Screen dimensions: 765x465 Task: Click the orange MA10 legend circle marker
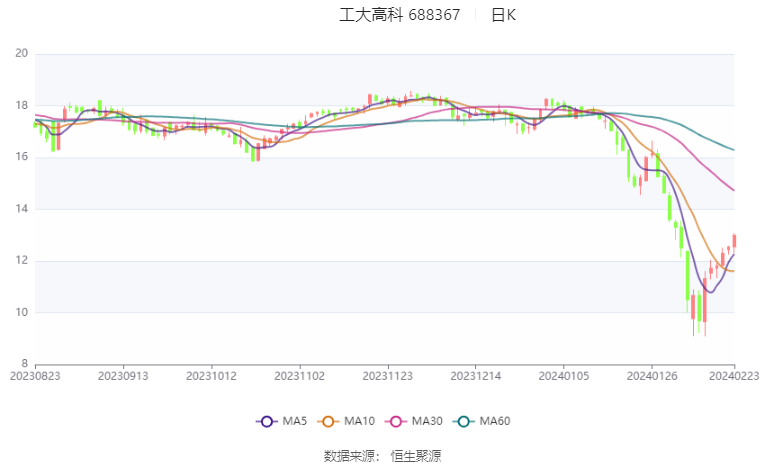[328, 422]
